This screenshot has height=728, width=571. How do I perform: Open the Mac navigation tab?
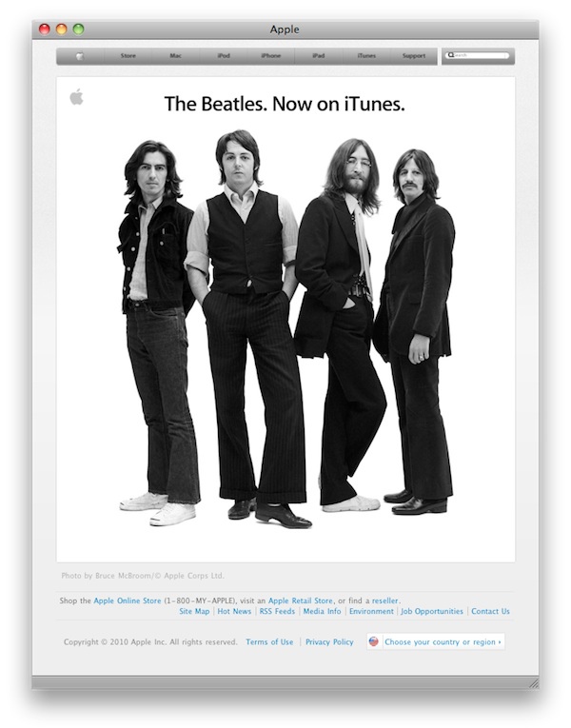[x=175, y=56]
